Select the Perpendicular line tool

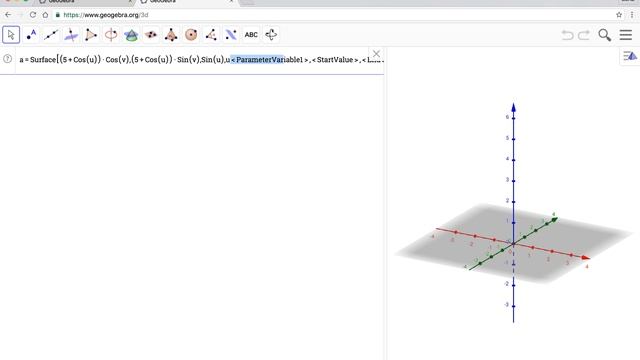point(71,35)
